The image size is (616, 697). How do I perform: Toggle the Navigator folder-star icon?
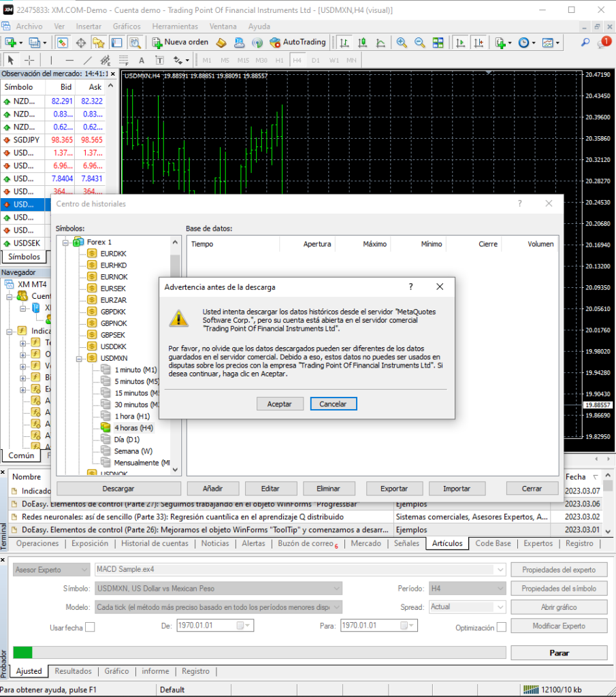click(x=98, y=43)
